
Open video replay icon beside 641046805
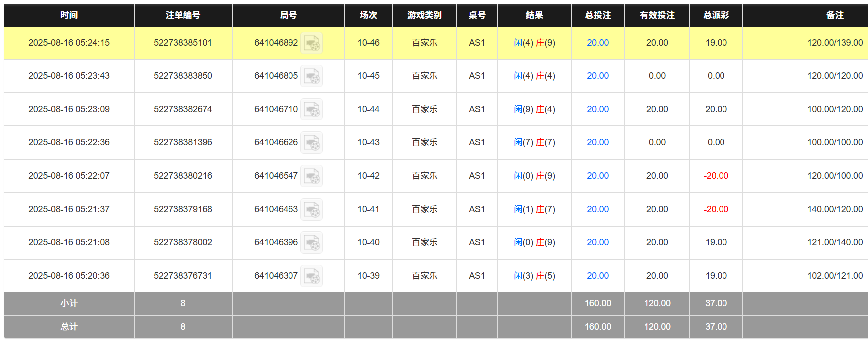click(311, 76)
